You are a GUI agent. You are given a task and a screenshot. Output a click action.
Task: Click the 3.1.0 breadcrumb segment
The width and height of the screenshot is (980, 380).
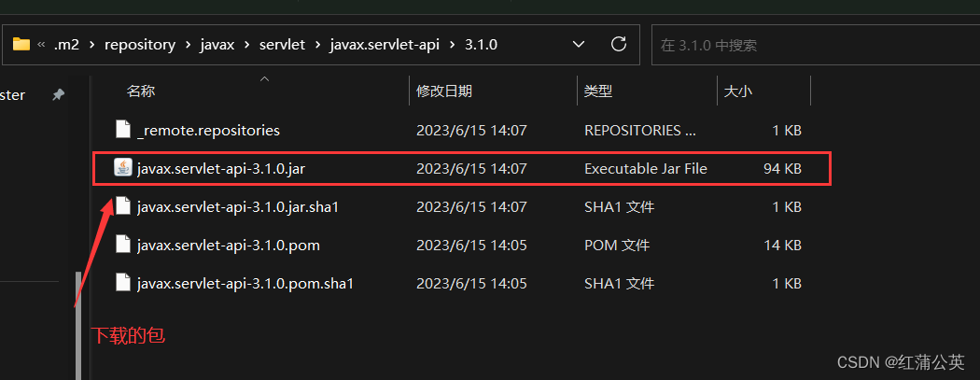(x=481, y=45)
